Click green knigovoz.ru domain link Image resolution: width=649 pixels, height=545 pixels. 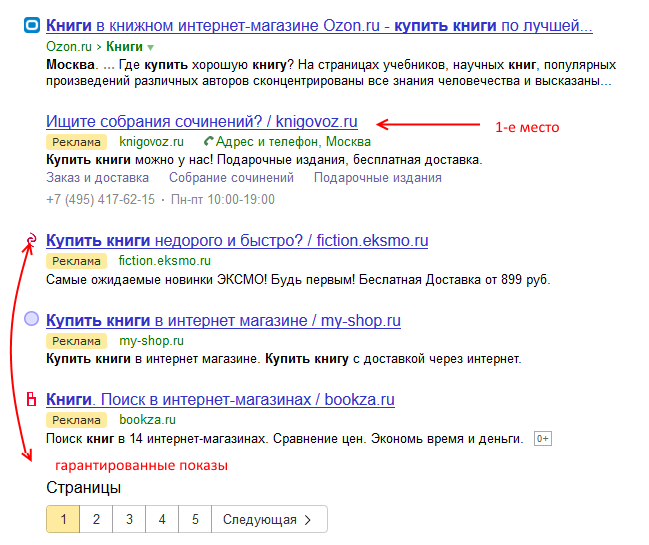(151, 142)
